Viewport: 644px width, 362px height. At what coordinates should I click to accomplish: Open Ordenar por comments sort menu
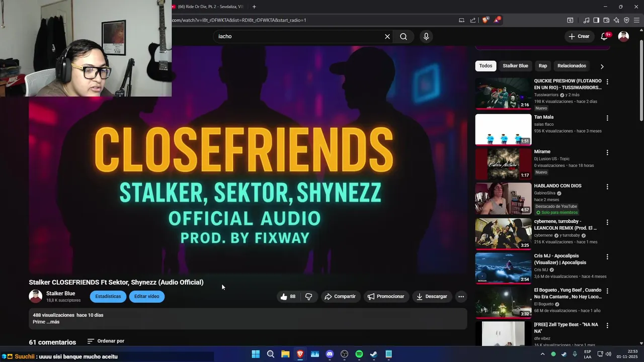point(106,341)
